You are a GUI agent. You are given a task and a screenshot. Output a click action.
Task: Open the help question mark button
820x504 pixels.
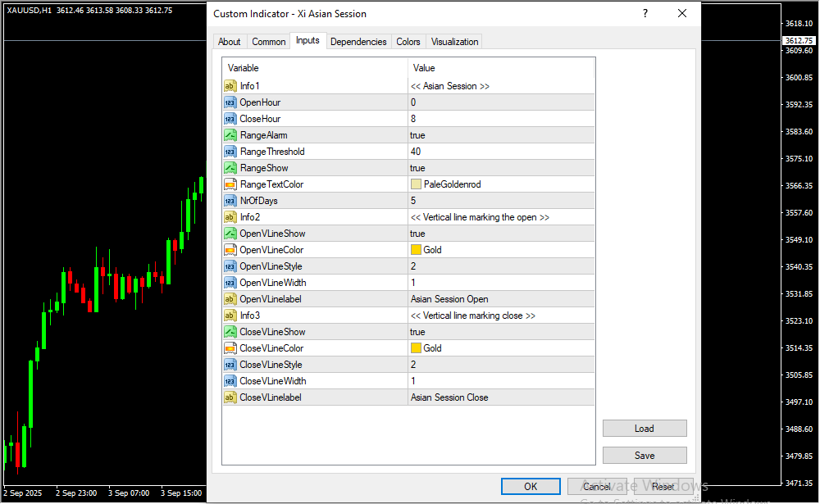tap(645, 14)
